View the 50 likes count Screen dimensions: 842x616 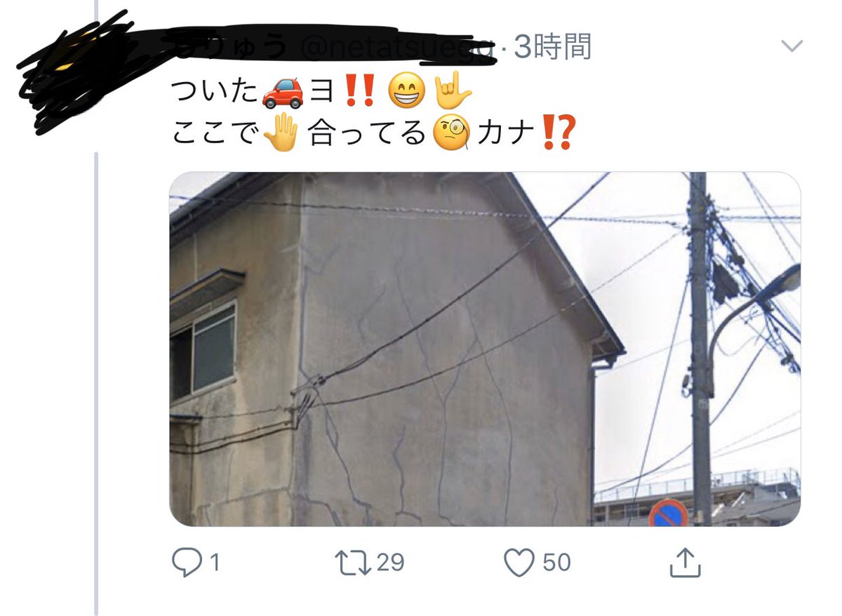(x=556, y=563)
